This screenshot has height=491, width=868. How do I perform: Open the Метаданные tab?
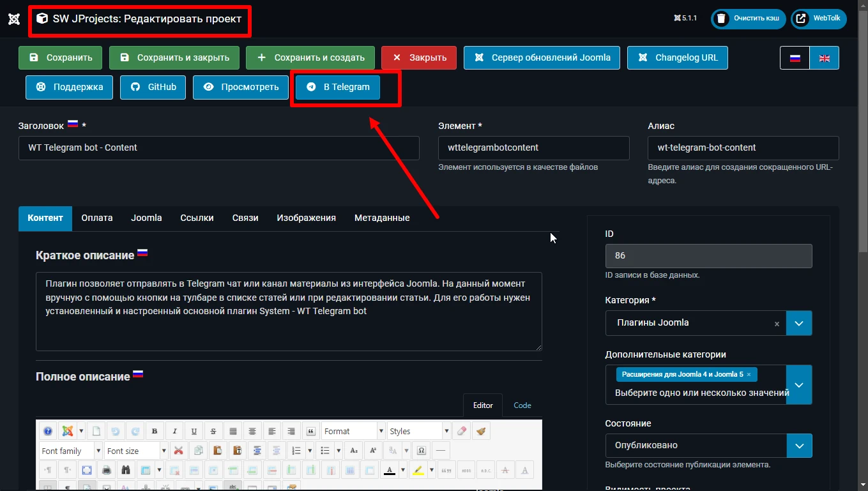(x=382, y=218)
